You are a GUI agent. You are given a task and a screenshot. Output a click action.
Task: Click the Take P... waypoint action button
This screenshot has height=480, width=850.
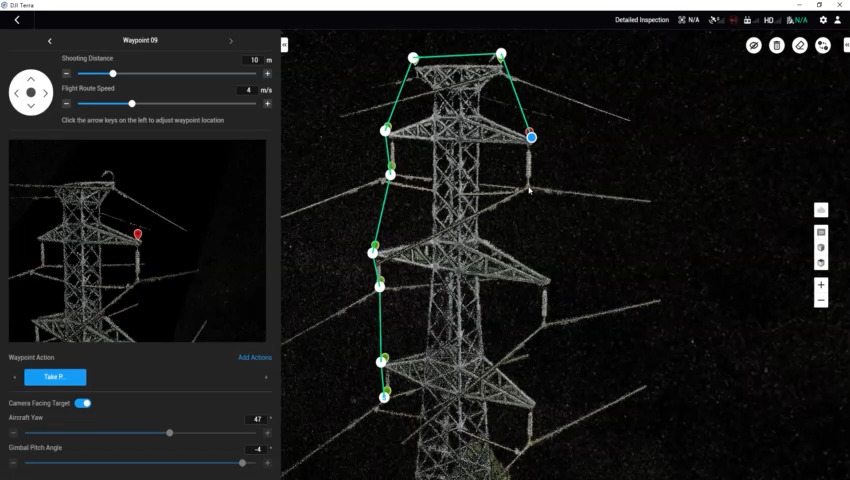[x=55, y=377]
